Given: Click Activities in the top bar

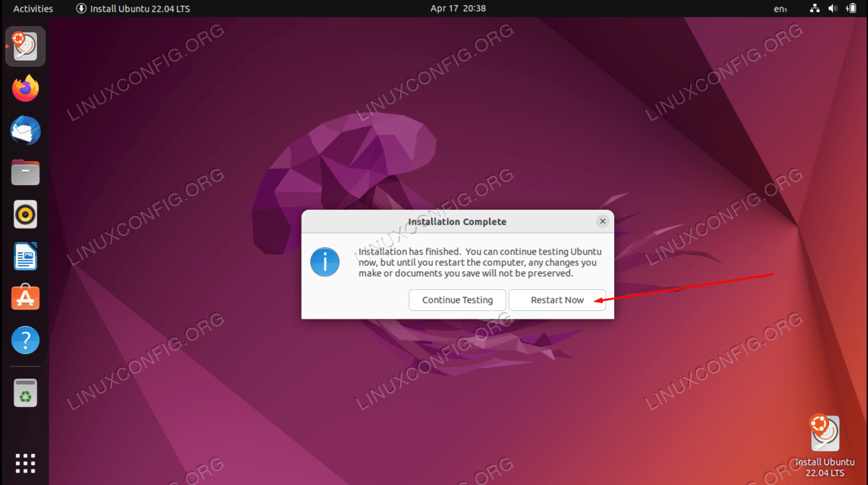Looking at the screenshot, I should pos(33,9).
